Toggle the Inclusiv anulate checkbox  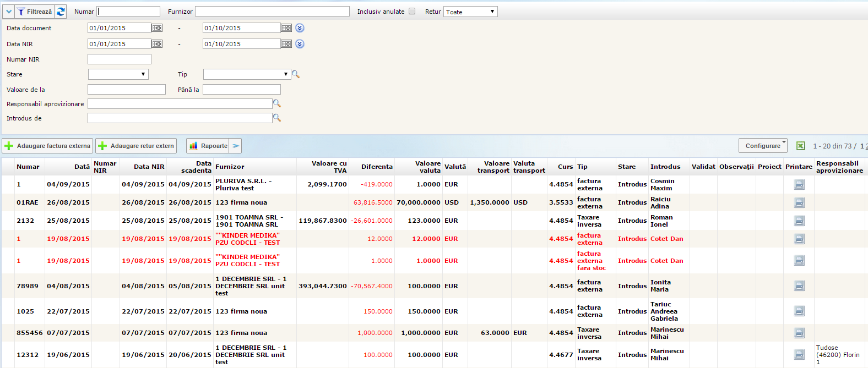point(412,12)
